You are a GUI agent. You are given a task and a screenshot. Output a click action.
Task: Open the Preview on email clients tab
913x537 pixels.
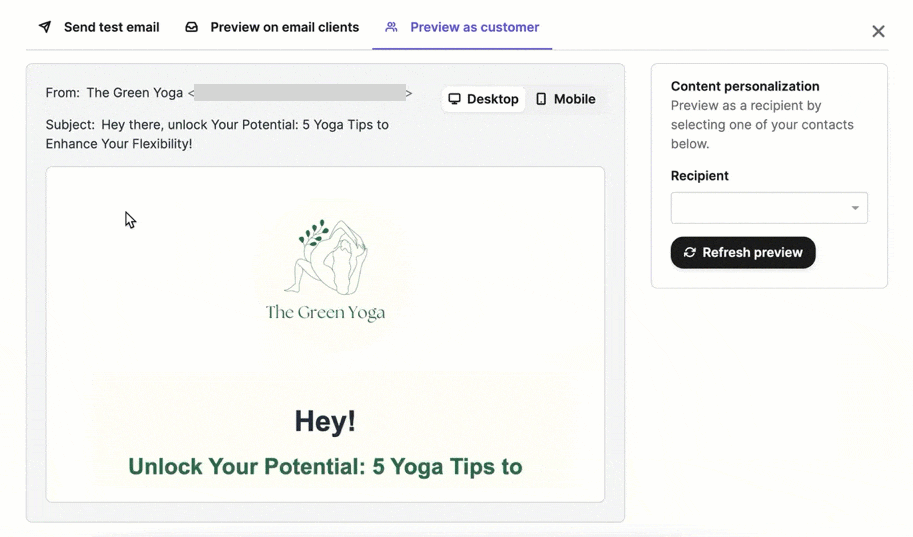(x=272, y=27)
